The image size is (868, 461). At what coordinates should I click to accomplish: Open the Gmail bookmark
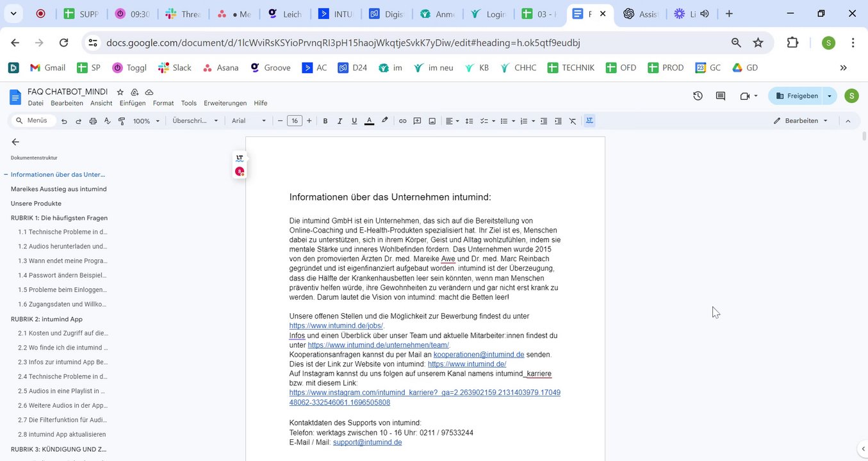[x=47, y=67]
